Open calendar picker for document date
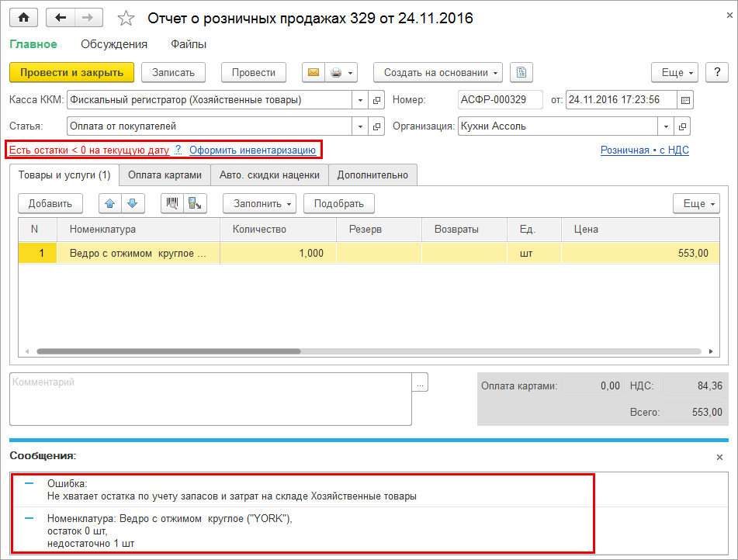 [685, 100]
